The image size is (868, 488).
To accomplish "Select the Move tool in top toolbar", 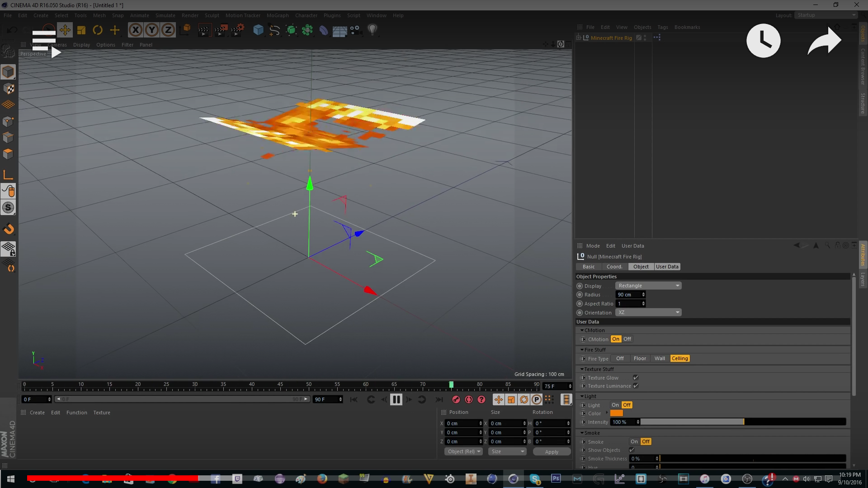I will coord(65,30).
